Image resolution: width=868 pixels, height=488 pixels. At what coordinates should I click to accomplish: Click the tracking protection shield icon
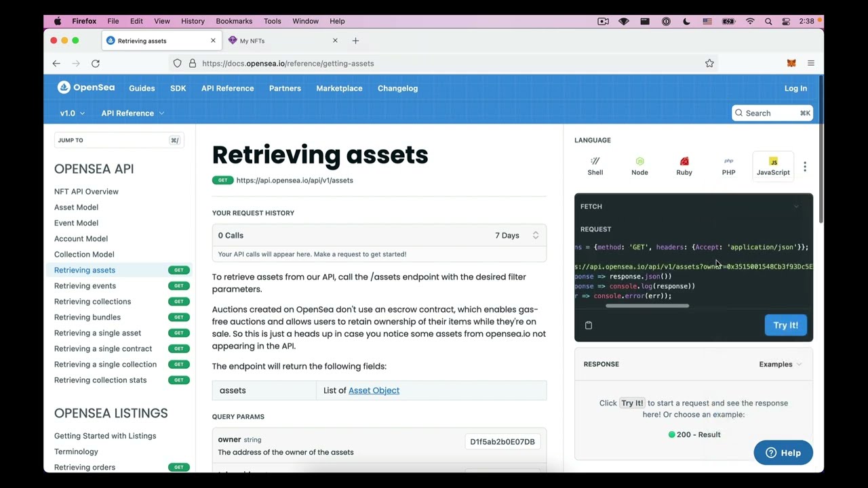tap(178, 63)
